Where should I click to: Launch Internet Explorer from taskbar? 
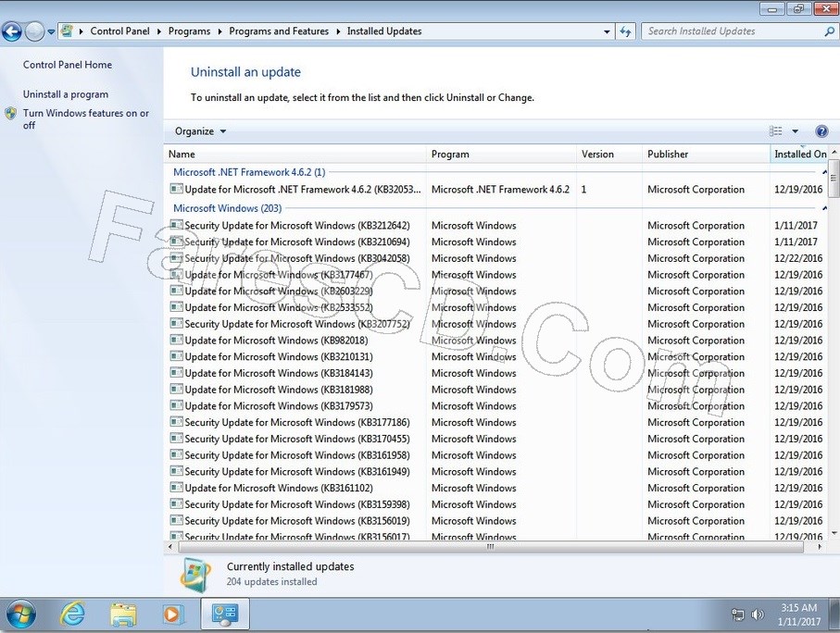(72, 614)
